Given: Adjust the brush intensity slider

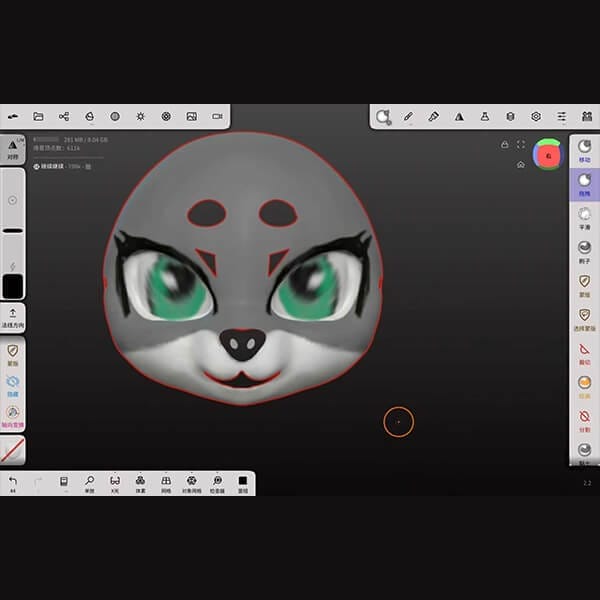Looking at the screenshot, I should (13, 253).
